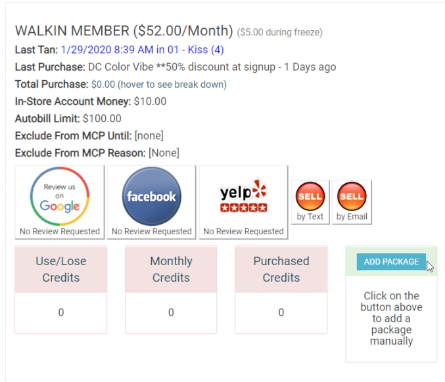Select the Purchased Credits card header
Image resolution: width=445 pixels, height=382 pixels.
(281, 269)
